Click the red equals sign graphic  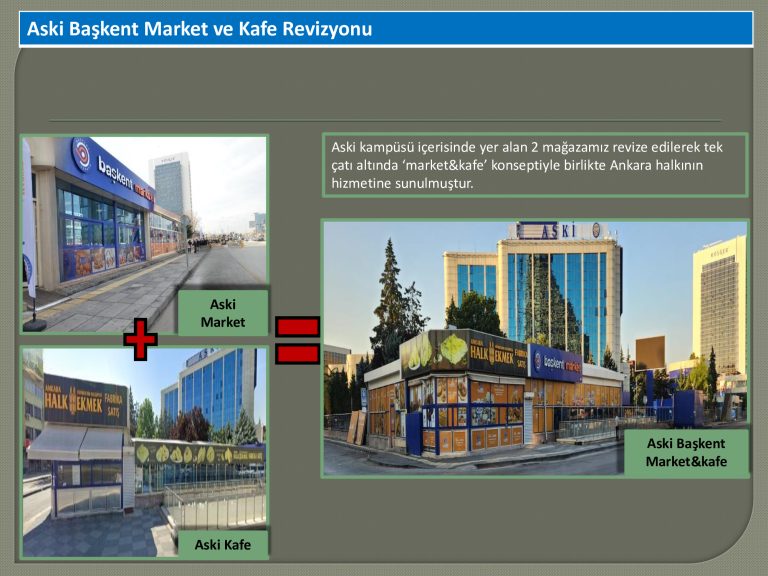pyautogui.click(x=297, y=340)
